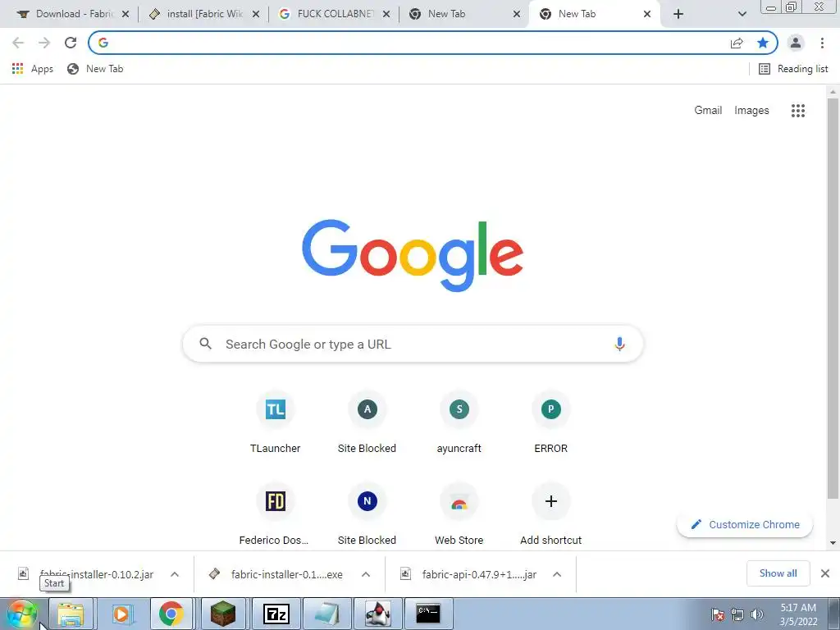Open the TLauncher shortcut
Screen dimensions: 840x630
pyautogui.click(x=276, y=422)
